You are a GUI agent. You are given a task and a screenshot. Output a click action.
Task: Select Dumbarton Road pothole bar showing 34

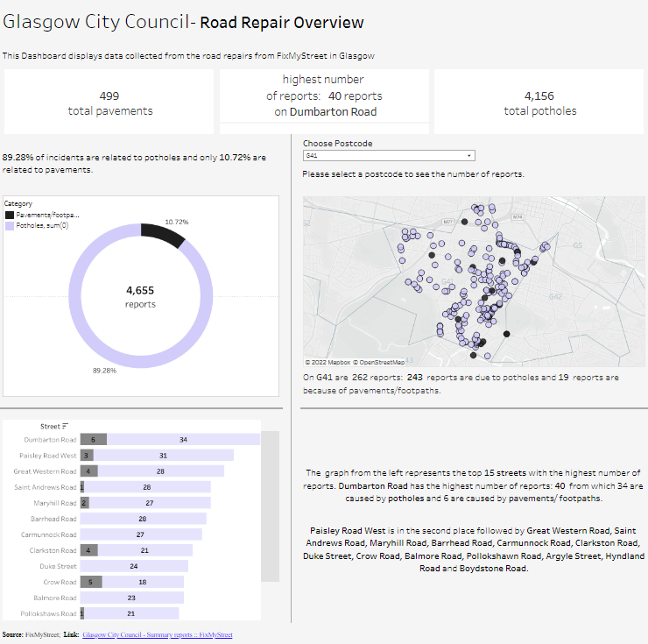coord(183,439)
